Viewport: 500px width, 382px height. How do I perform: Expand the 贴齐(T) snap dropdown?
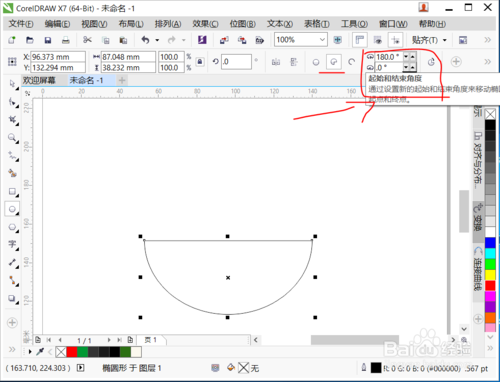click(x=445, y=40)
